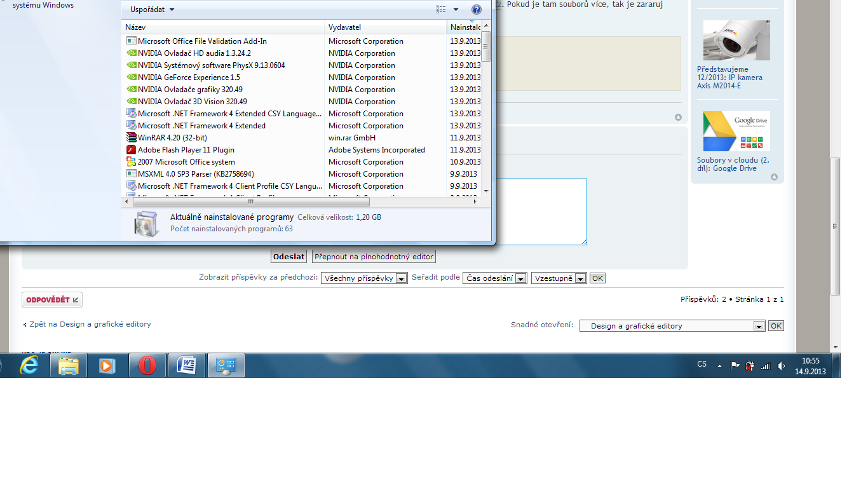Open Design a grafické editory jump dropdown

point(672,325)
